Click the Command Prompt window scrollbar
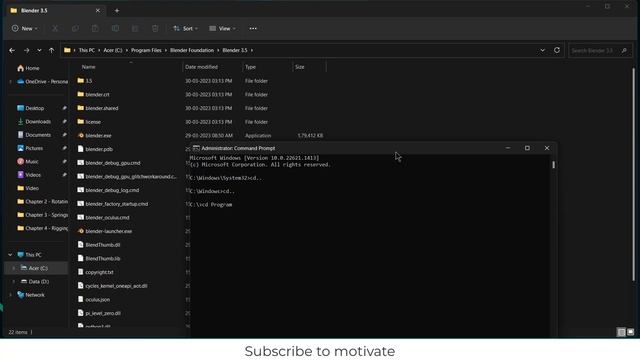Viewport: 640px width, 360px height. click(553, 164)
